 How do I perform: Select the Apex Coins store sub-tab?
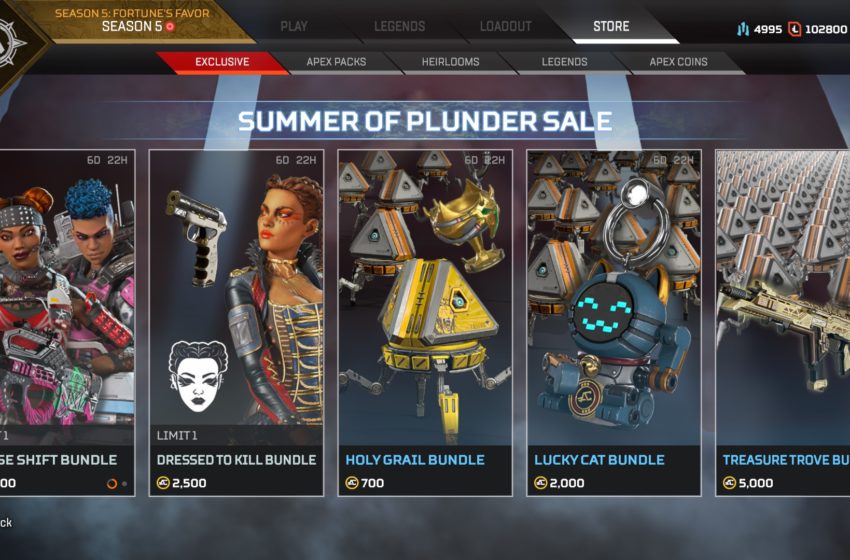coord(678,62)
